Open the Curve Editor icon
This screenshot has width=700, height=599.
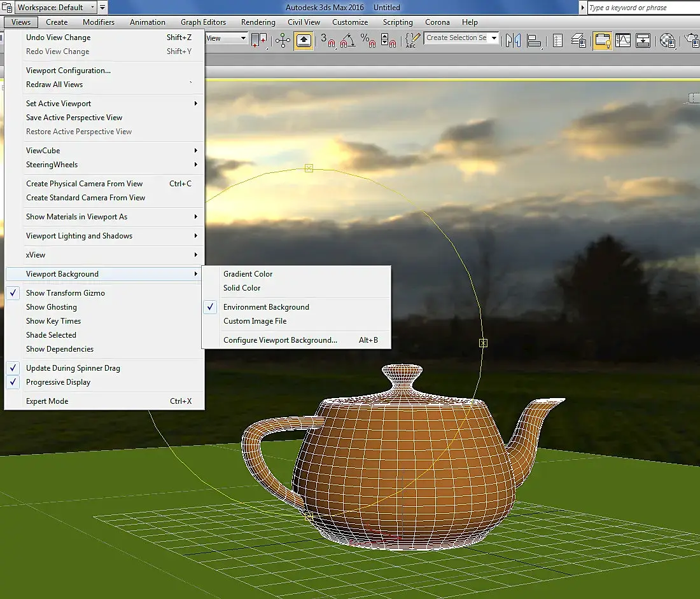tap(622, 40)
